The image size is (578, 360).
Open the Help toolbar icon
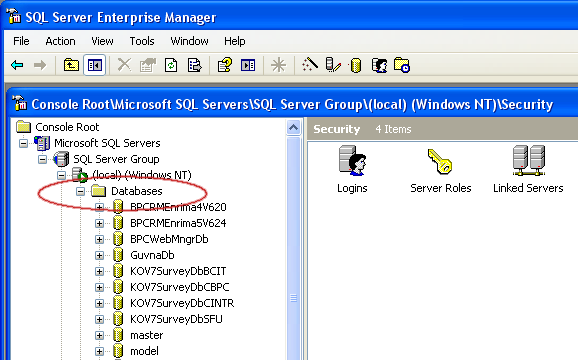[224, 65]
